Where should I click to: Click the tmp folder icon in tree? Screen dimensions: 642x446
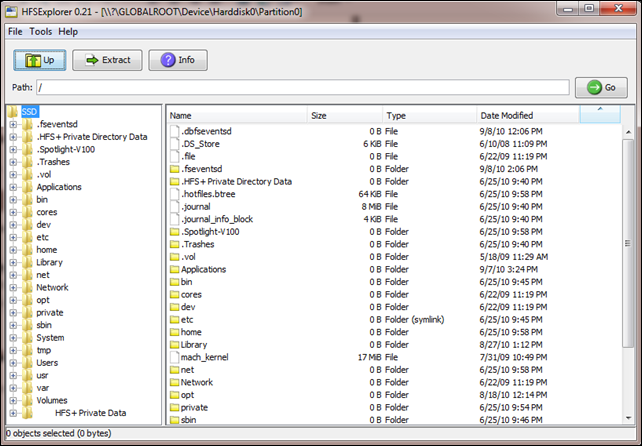pos(27,350)
